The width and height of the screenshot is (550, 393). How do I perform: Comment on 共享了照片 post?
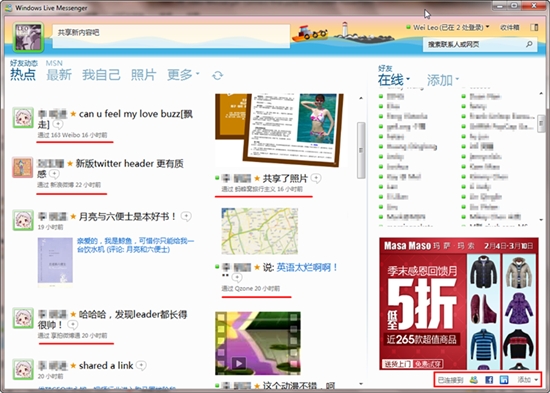[316, 179]
